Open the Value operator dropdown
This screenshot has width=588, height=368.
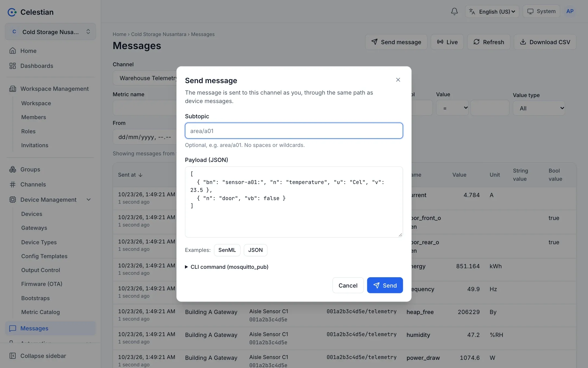coord(452,108)
